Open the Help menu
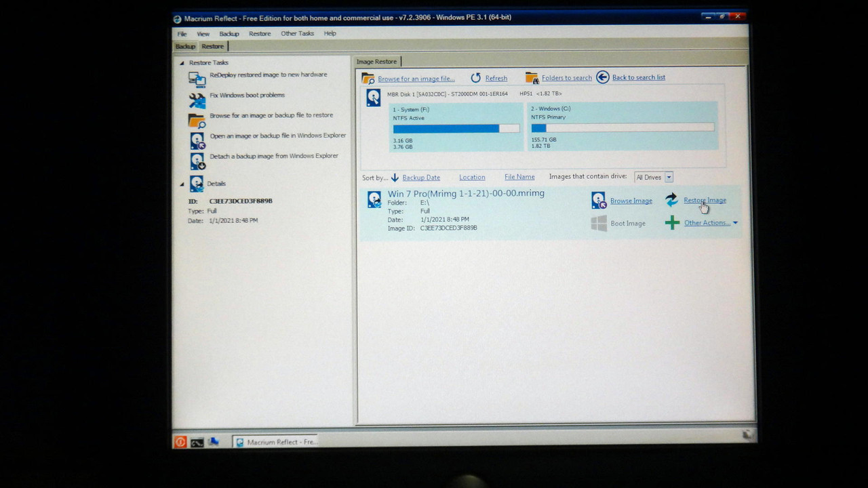This screenshot has width=868, height=488. [330, 34]
